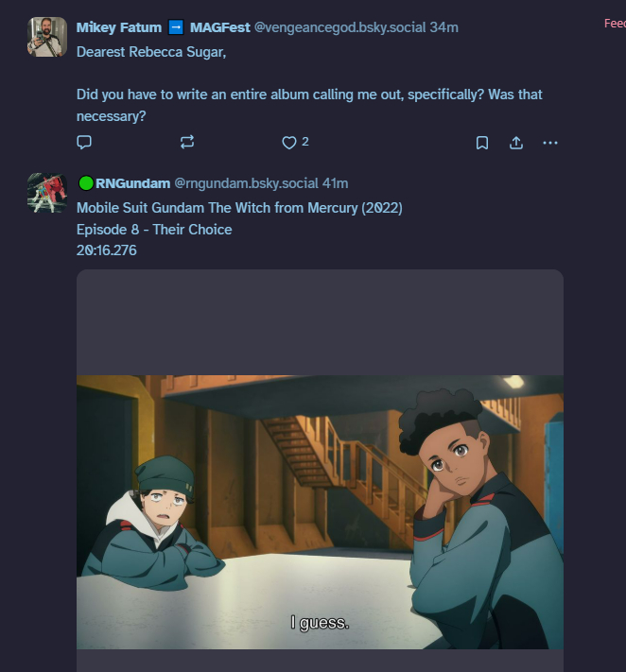Open the @vengeancegod.bsky.social handle
The image size is (626, 672).
[x=339, y=27]
